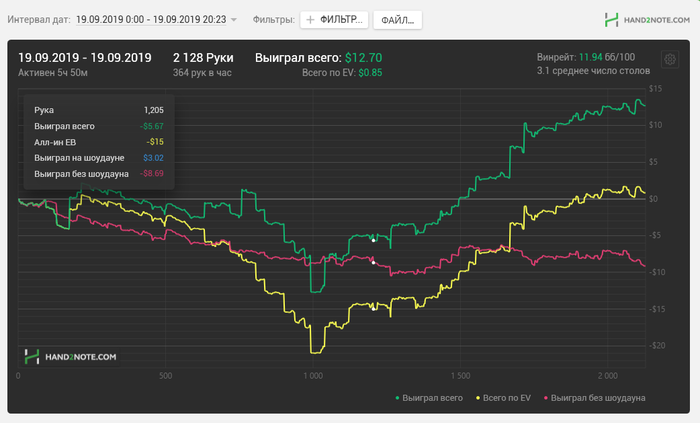
Task: Click the date range 19.09.2019 0:00 - 20:23
Action: (151, 20)
